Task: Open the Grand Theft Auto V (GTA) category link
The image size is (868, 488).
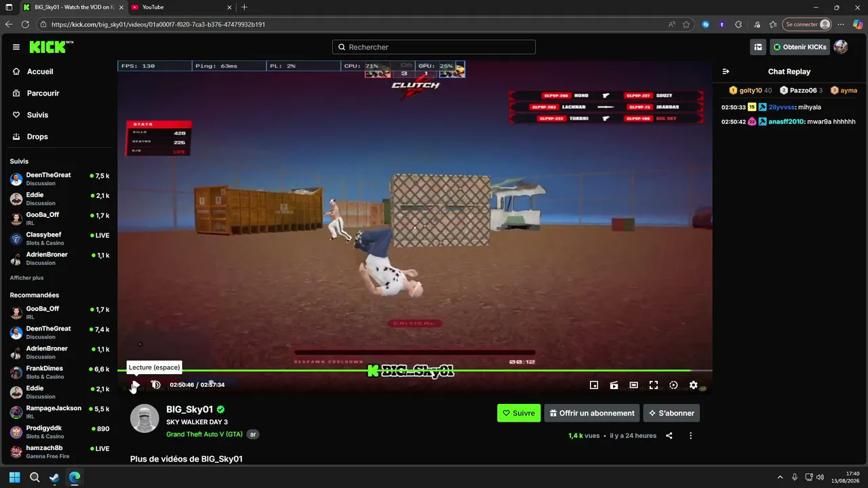Action: (x=204, y=434)
